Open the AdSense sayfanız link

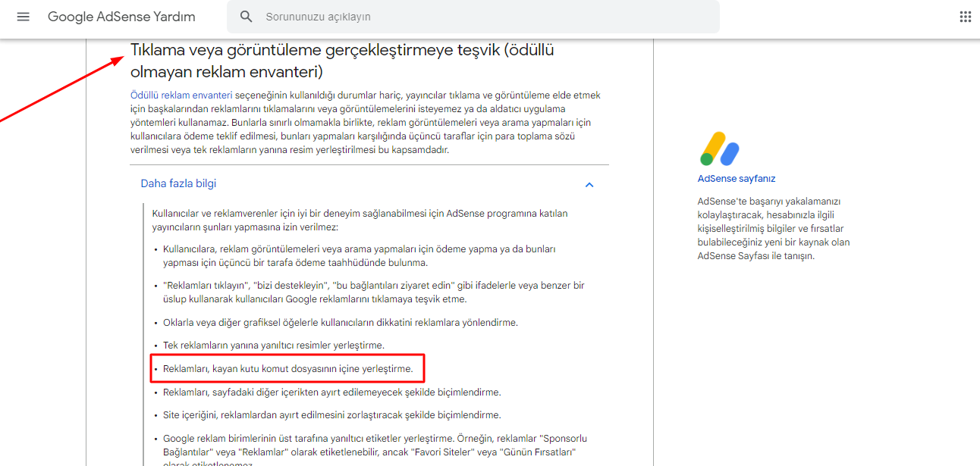(737, 179)
